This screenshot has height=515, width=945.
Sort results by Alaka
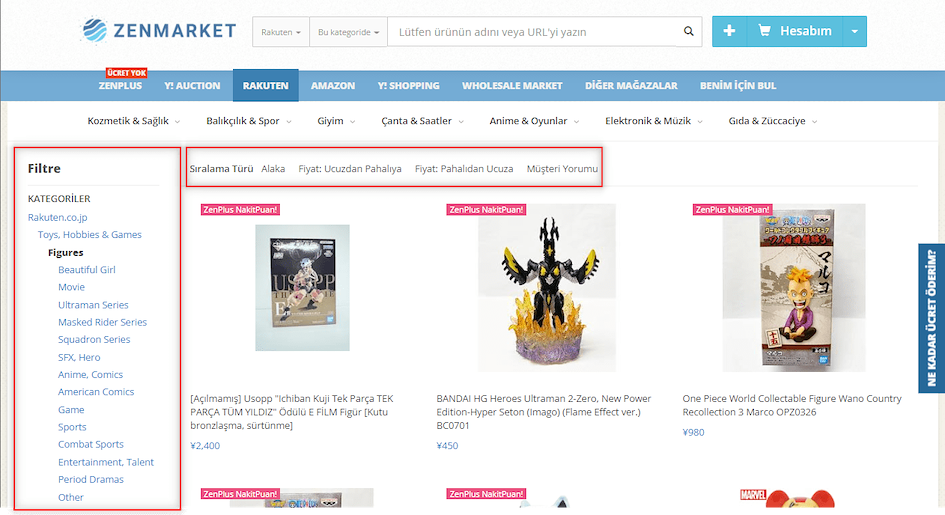[273, 169]
